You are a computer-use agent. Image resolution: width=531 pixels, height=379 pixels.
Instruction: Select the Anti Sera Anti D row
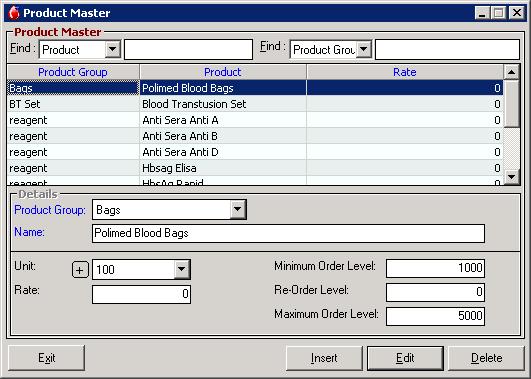[255, 152]
